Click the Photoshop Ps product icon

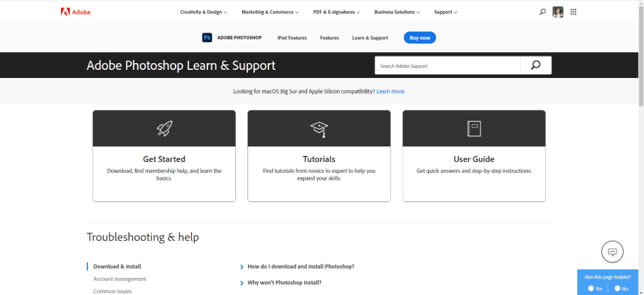pos(207,38)
